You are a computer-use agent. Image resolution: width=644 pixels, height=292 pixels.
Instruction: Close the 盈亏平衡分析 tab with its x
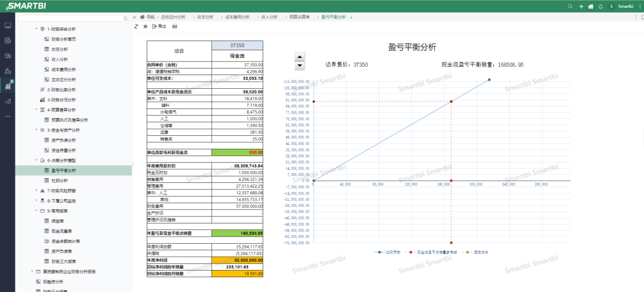point(351,17)
